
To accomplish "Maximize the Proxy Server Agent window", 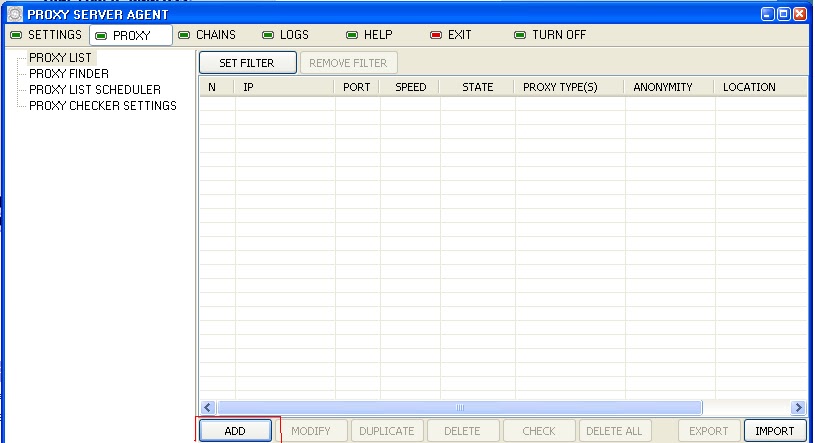I will click(784, 14).
